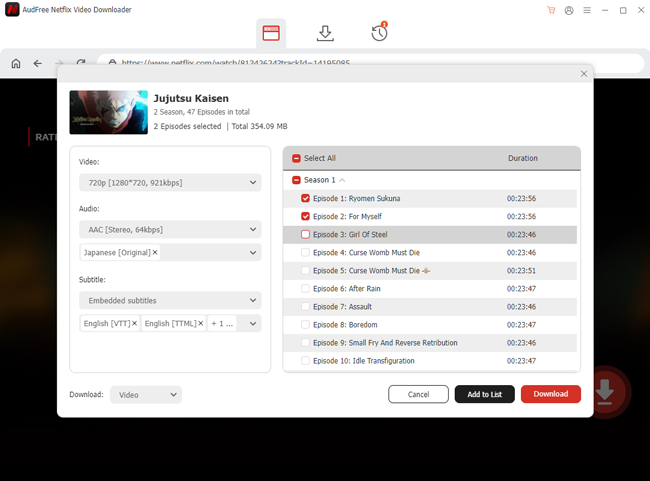Click the Cancel button
The height and width of the screenshot is (481, 650).
tap(418, 394)
